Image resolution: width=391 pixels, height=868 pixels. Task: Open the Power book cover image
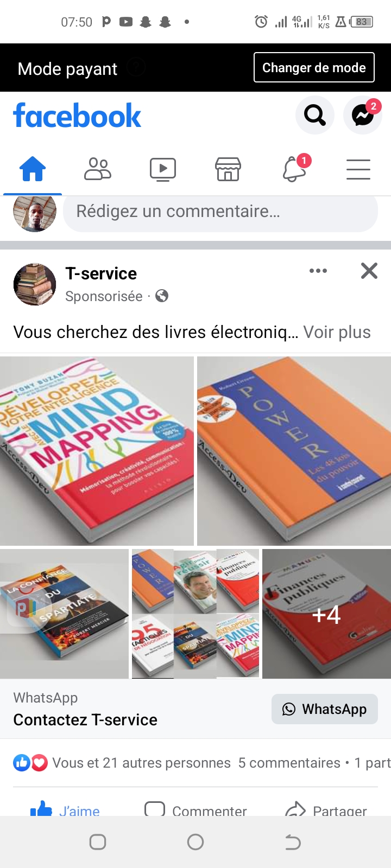click(294, 451)
